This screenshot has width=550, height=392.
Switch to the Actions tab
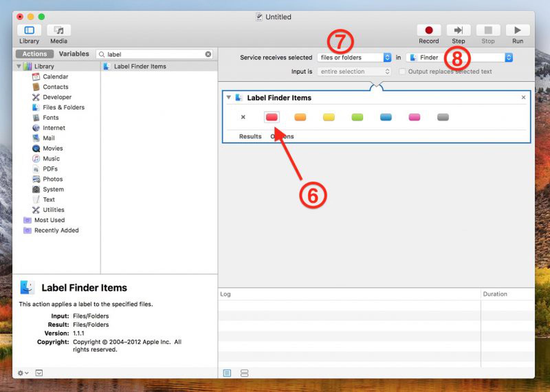[34, 54]
